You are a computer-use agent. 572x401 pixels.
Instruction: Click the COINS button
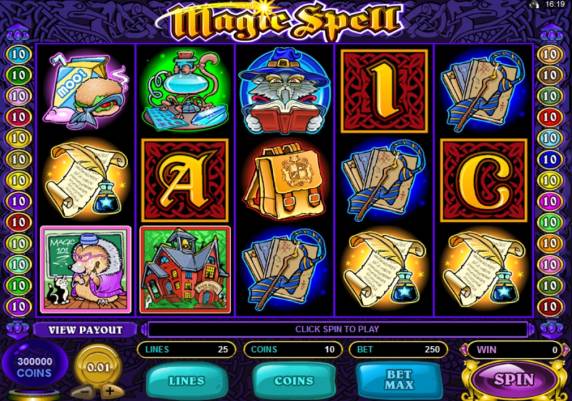pos(294,381)
